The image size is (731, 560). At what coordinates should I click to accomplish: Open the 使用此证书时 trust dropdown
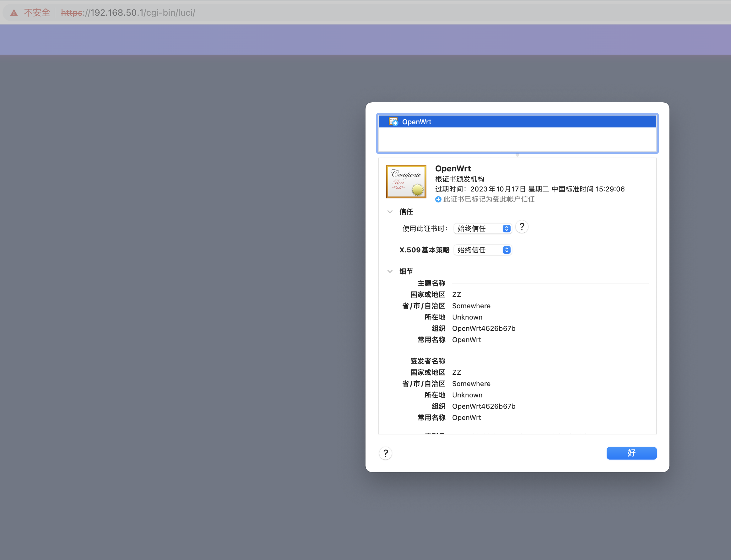(477, 228)
